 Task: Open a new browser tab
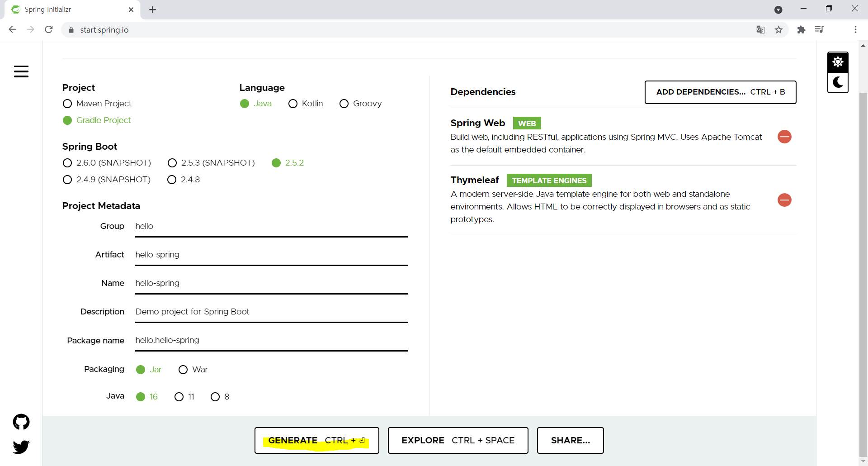pyautogui.click(x=153, y=10)
